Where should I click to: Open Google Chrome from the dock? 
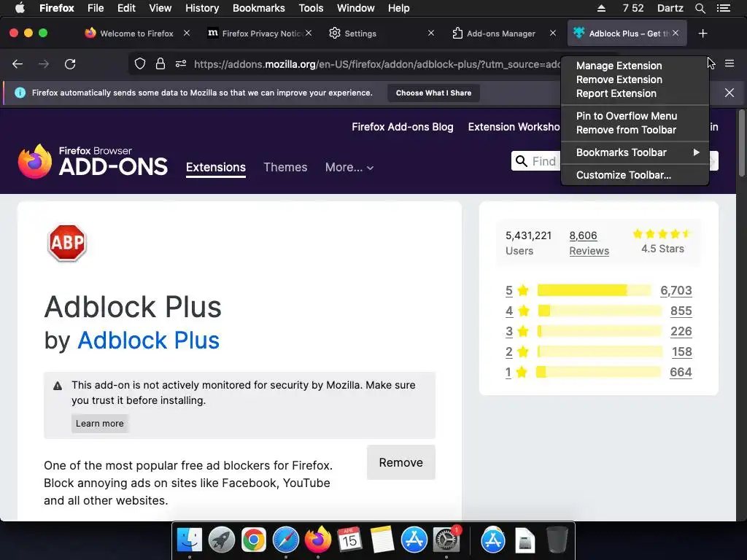click(253, 540)
